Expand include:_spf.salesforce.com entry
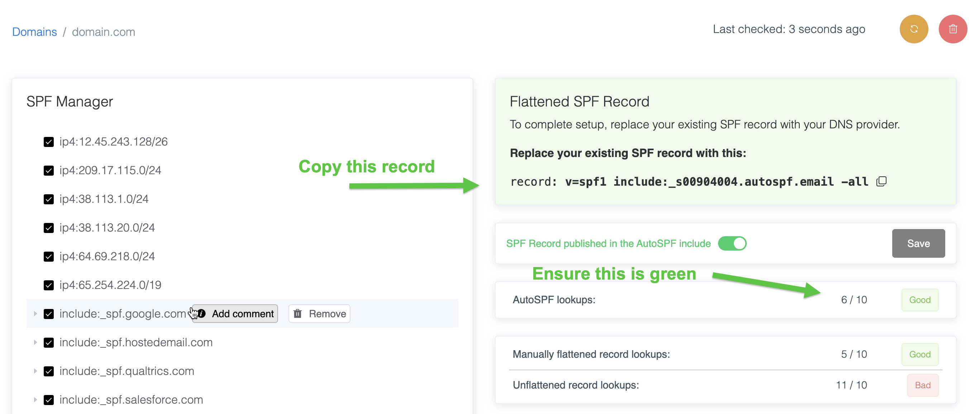Viewport: 980px width, 414px height. pyautogui.click(x=35, y=400)
